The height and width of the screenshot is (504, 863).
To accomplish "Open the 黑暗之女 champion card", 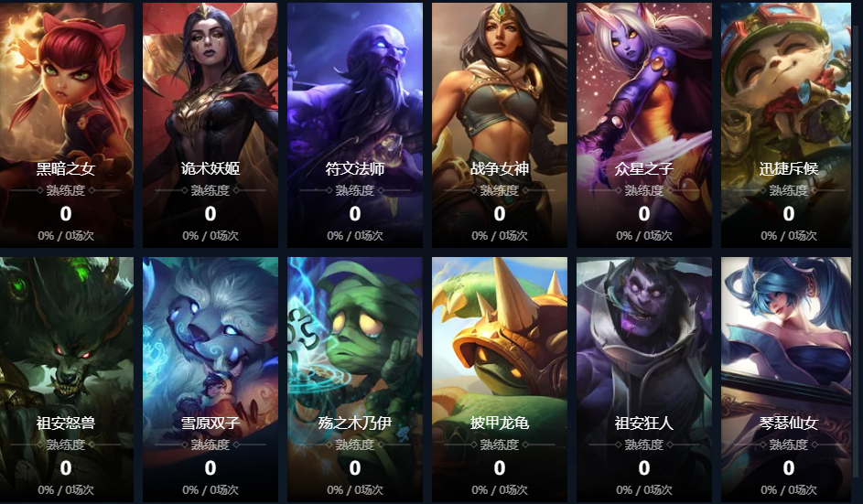I will click(66, 125).
